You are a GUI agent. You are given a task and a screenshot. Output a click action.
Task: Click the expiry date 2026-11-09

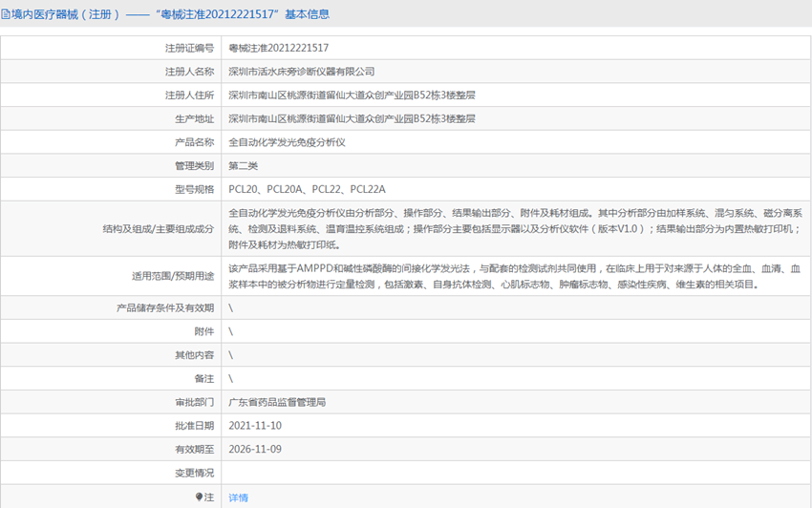click(x=255, y=449)
